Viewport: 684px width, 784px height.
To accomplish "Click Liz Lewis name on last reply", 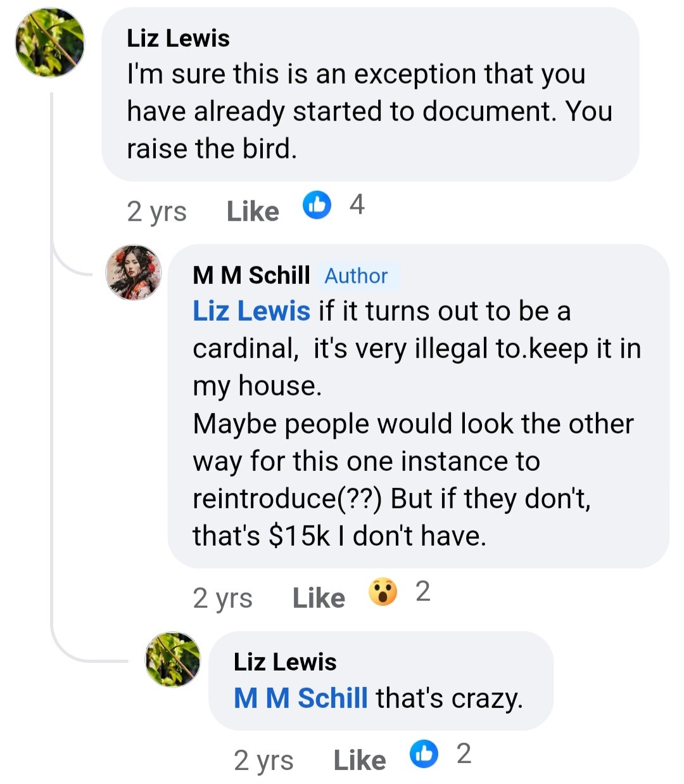I will click(x=285, y=662).
